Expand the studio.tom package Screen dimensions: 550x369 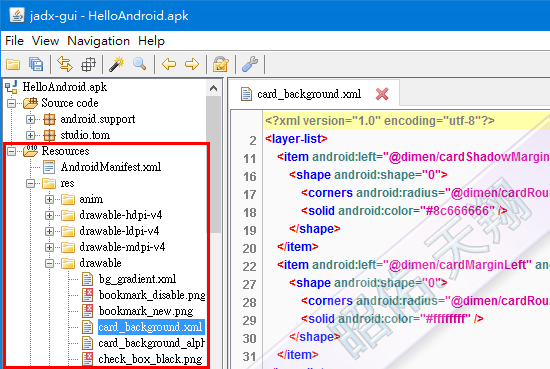31,135
